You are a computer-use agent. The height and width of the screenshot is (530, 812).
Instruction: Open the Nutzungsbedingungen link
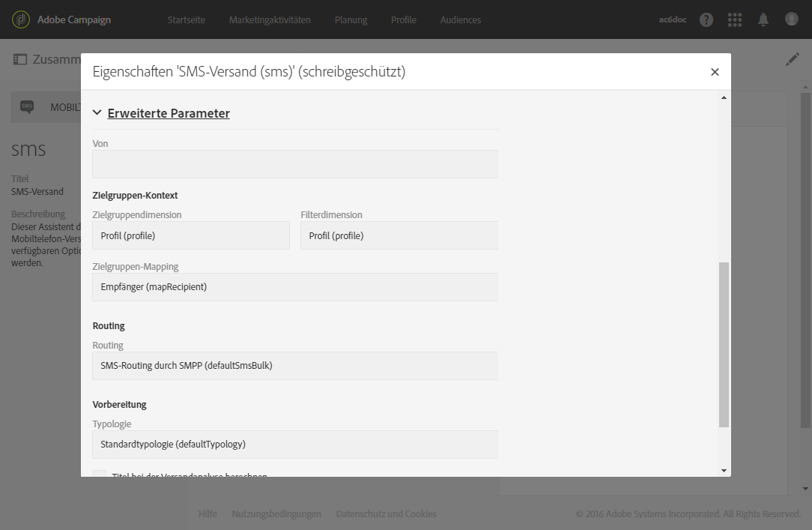coord(276,514)
